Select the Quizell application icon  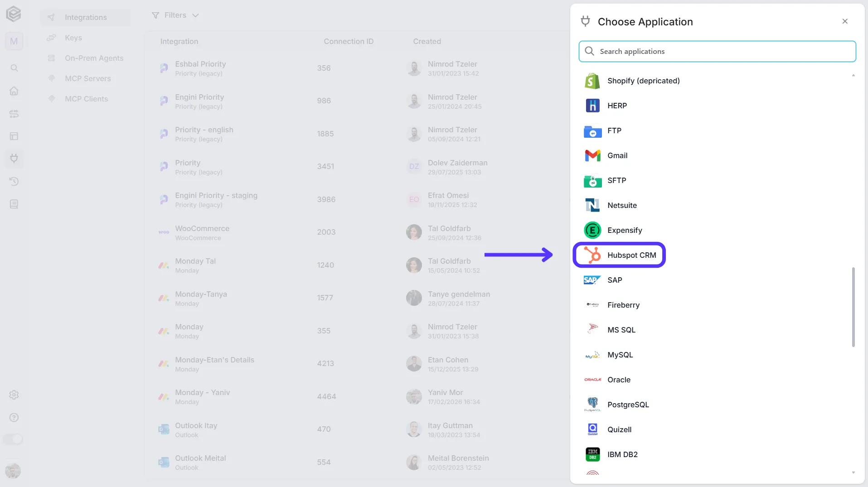pyautogui.click(x=592, y=429)
